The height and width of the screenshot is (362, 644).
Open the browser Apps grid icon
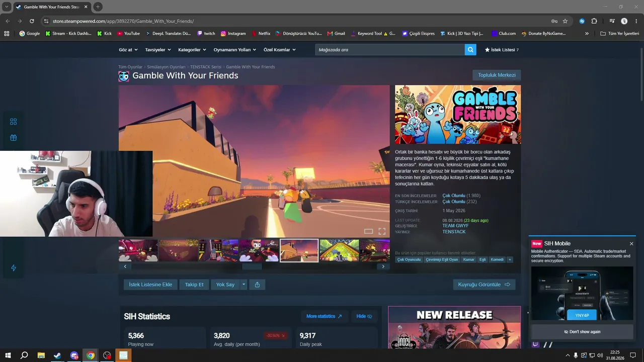click(x=7, y=34)
